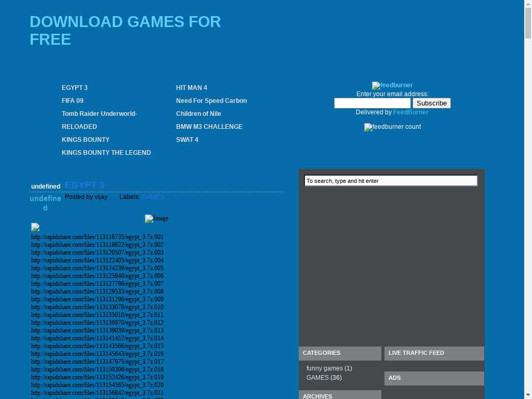The width and height of the screenshot is (532, 399).
Task: Click the FeedBurner delivered-by link
Action: (410, 112)
